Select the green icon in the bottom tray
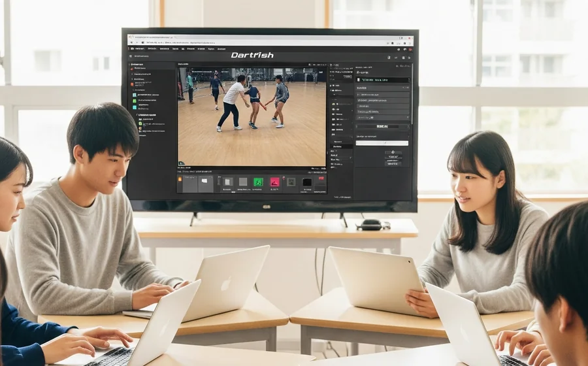 click(258, 182)
